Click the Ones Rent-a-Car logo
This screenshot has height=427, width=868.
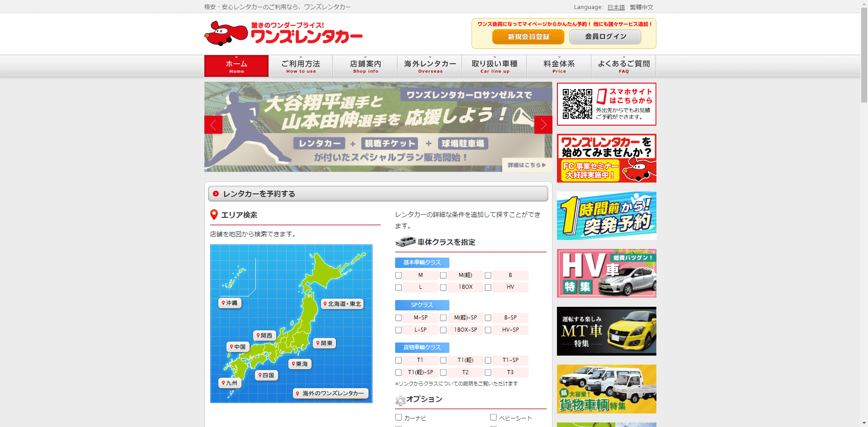[283, 33]
